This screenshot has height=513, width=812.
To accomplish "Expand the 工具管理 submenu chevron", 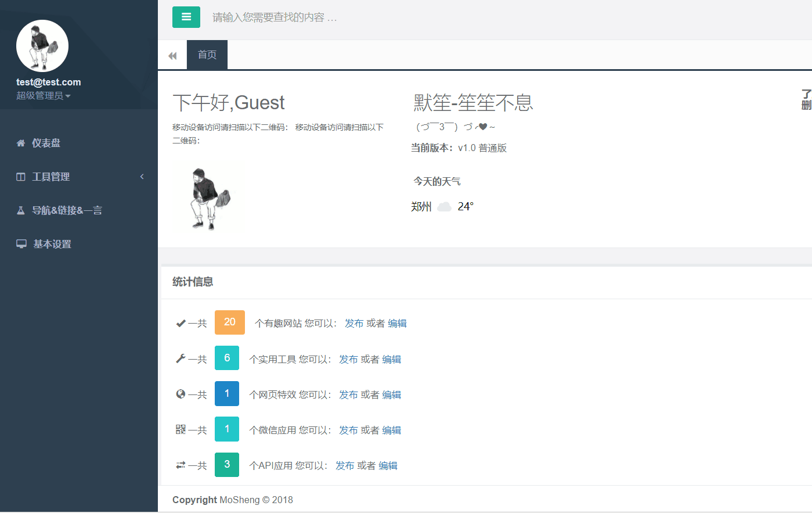I will (x=142, y=177).
